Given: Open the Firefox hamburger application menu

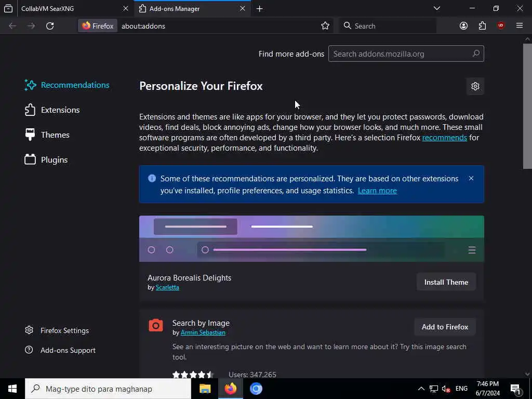Looking at the screenshot, I should pyautogui.click(x=520, y=26).
